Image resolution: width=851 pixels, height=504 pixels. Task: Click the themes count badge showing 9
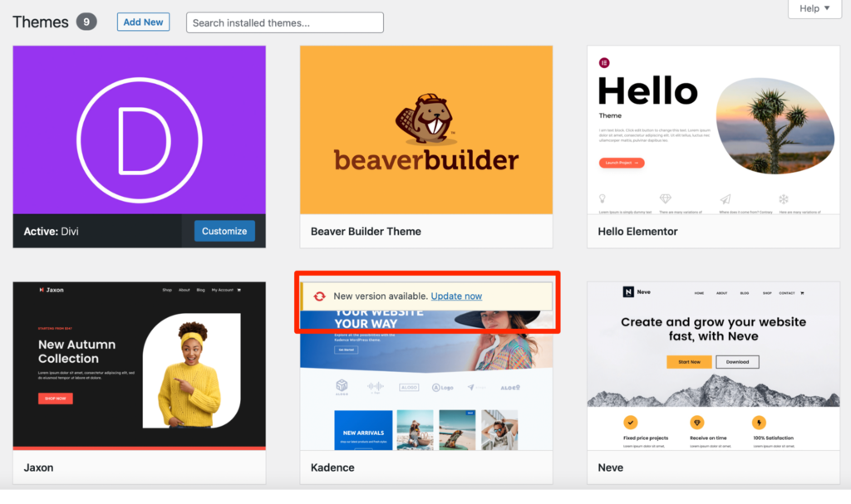tap(88, 22)
